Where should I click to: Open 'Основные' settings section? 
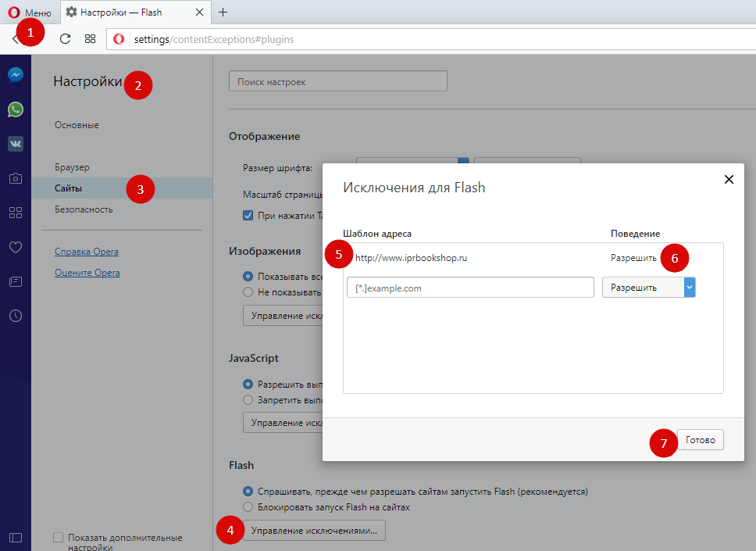[x=77, y=125]
